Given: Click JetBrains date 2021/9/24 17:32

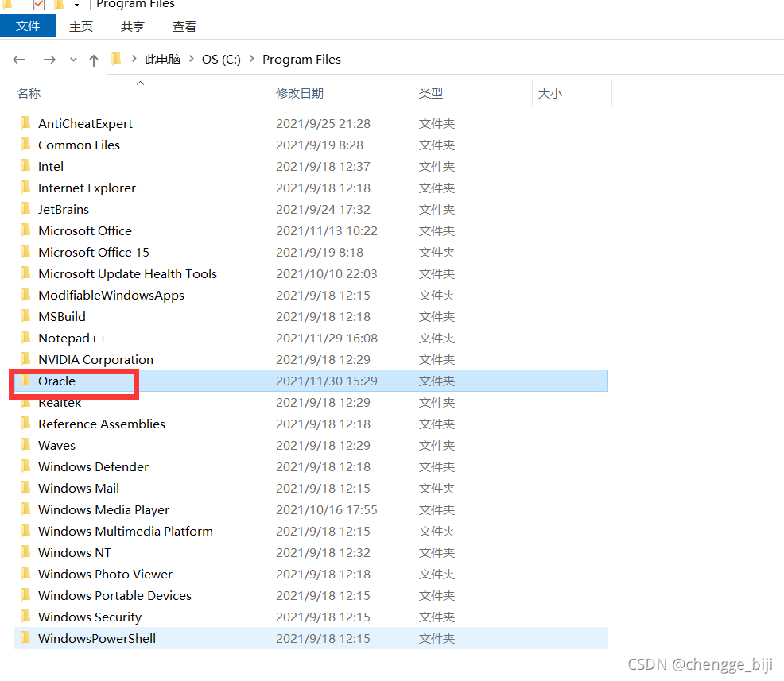Looking at the screenshot, I should point(323,209).
